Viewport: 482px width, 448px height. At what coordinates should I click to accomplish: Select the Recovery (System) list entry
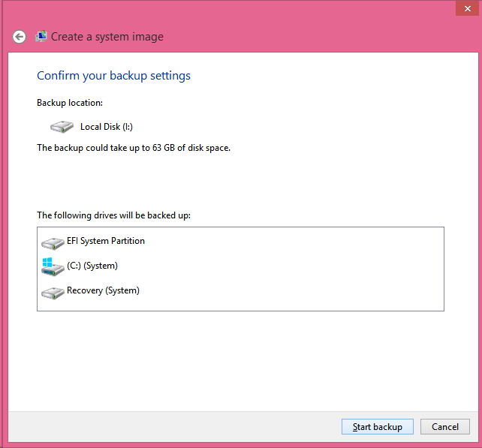tap(103, 290)
